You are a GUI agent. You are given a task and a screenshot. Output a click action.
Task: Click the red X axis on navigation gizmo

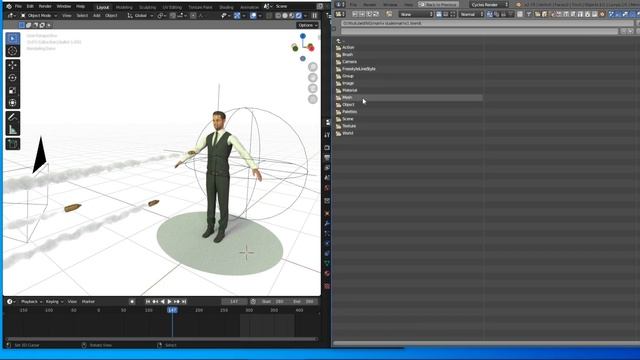coord(311,48)
